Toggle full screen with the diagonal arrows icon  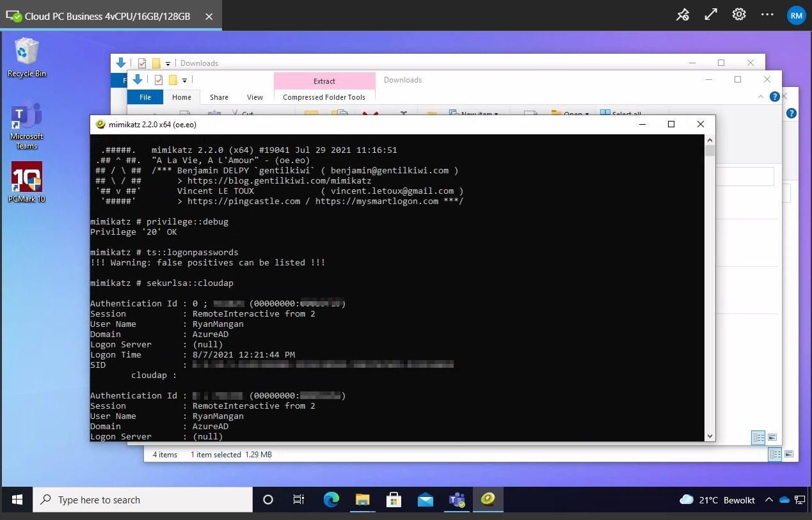711,15
